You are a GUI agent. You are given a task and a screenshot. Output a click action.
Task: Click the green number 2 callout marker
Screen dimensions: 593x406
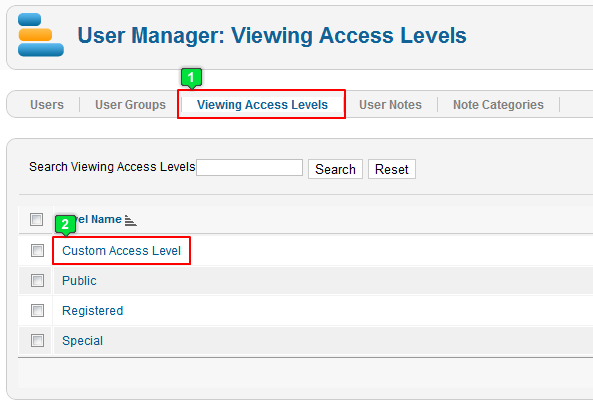[65, 225]
